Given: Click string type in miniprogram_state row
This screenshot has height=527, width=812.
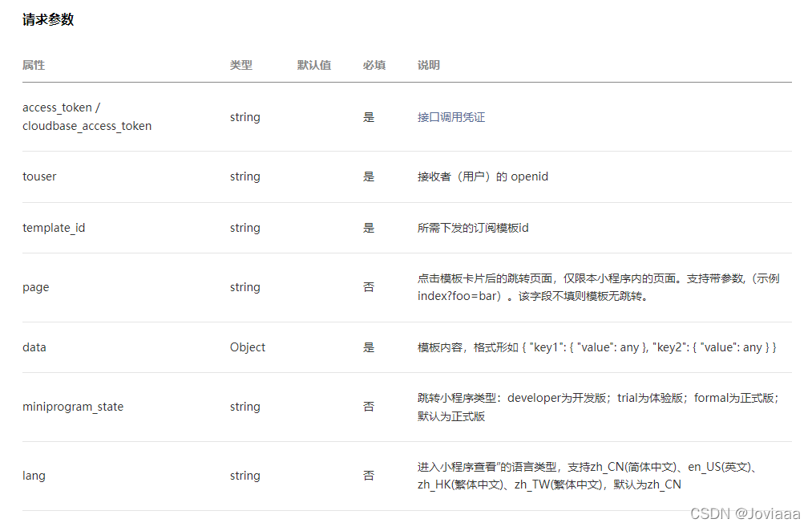Looking at the screenshot, I should [x=245, y=407].
